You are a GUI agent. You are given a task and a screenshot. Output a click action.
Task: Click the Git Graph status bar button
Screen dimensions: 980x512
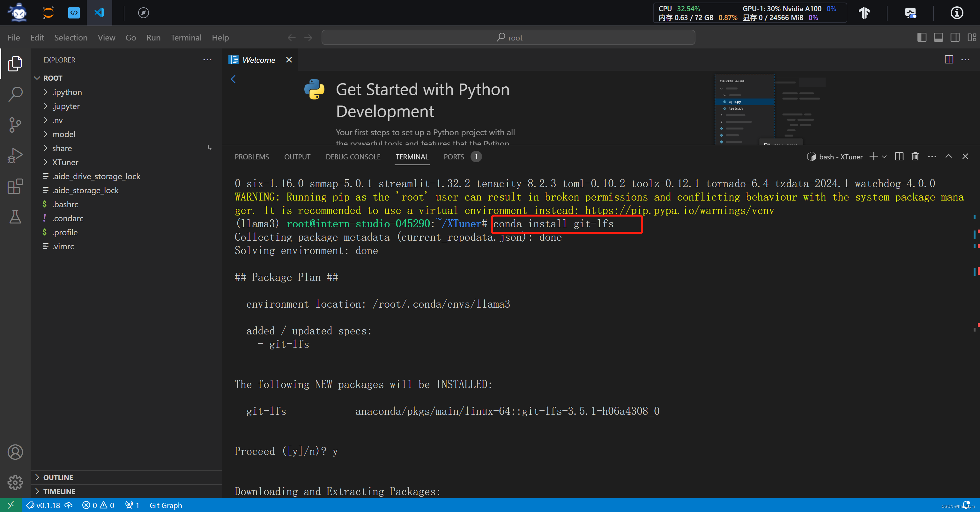[x=165, y=506]
